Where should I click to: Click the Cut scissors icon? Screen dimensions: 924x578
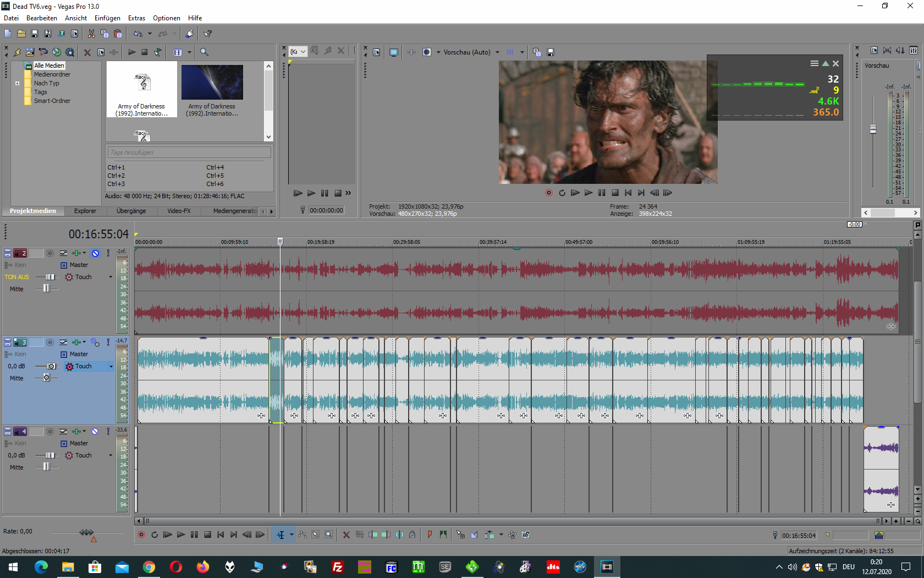coord(91,34)
